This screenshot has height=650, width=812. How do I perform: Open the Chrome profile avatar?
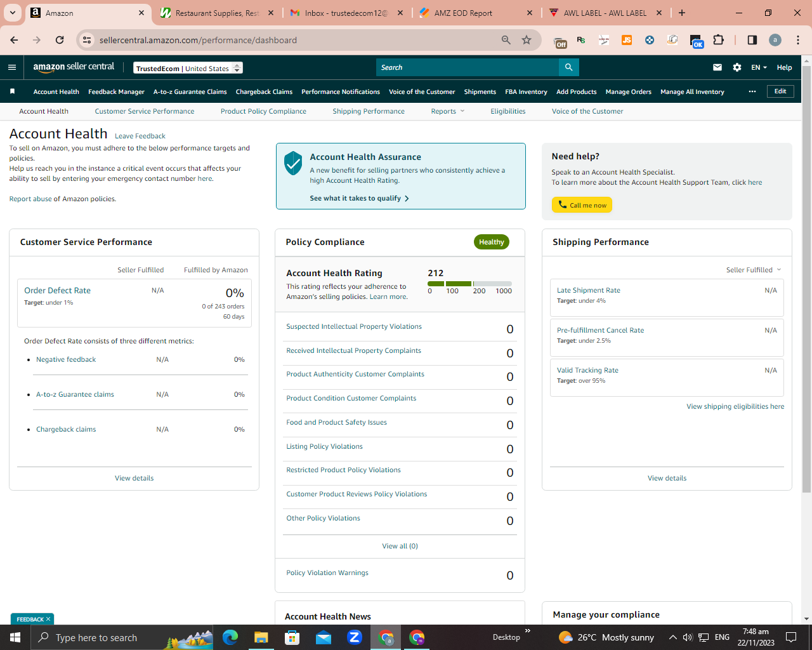(775, 40)
